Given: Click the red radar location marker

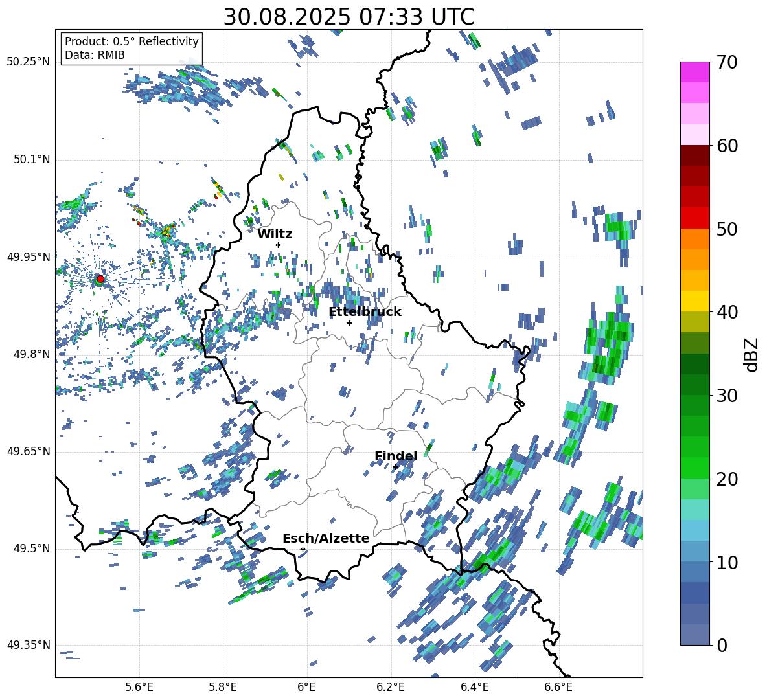Looking at the screenshot, I should tap(100, 279).
